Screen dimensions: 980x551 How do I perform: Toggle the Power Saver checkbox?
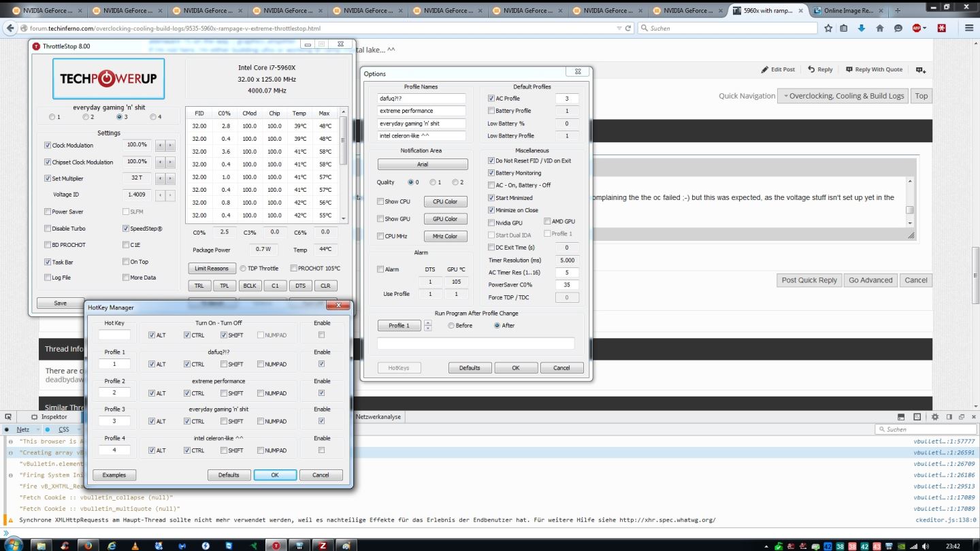click(x=48, y=212)
